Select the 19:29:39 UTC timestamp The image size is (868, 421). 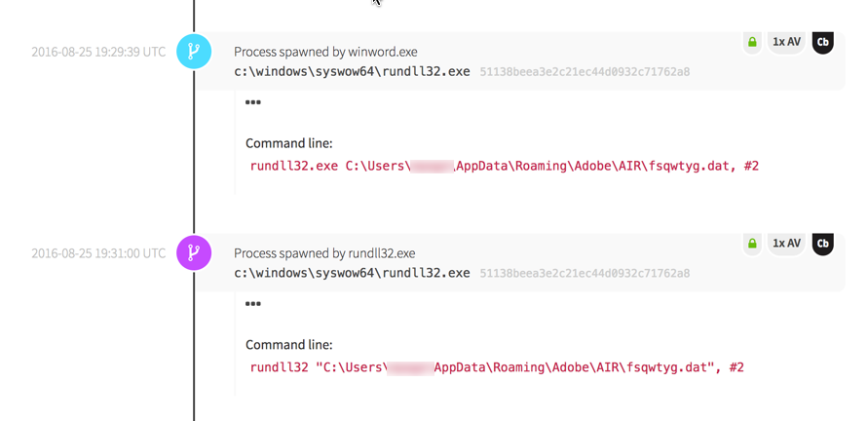98,52
